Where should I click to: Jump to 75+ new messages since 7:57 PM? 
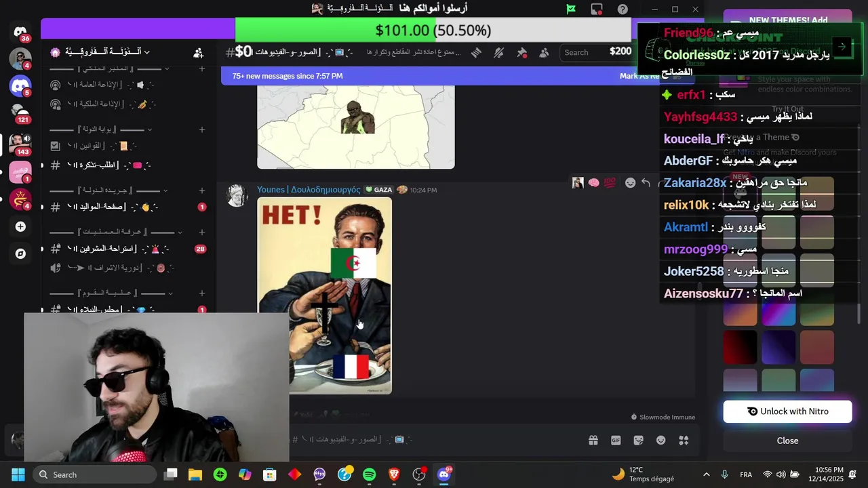point(288,76)
